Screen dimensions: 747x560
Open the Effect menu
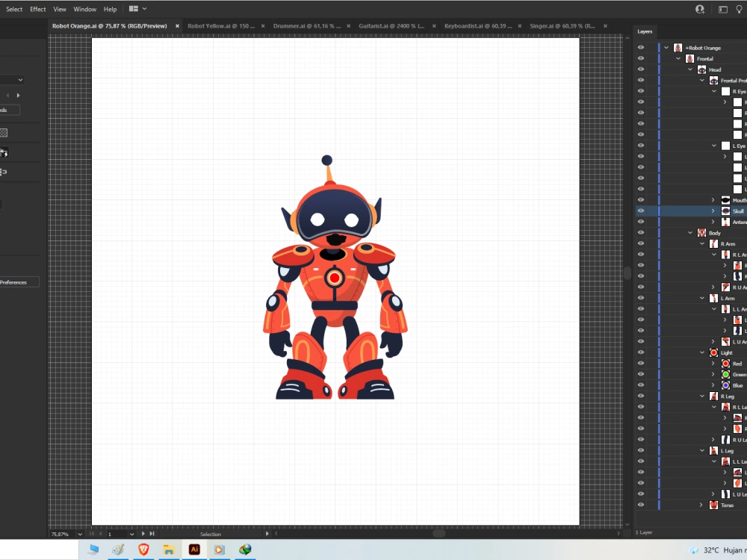37,9
